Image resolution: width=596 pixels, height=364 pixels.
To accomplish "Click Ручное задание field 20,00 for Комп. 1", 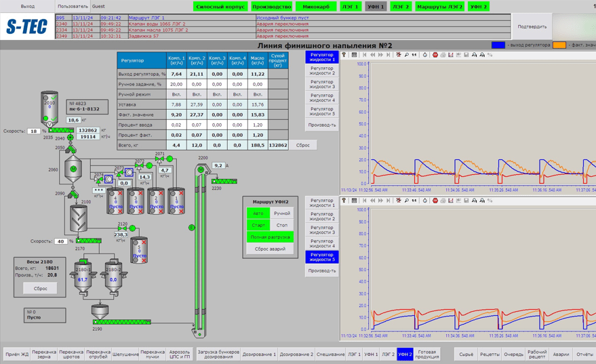I will [x=176, y=84].
